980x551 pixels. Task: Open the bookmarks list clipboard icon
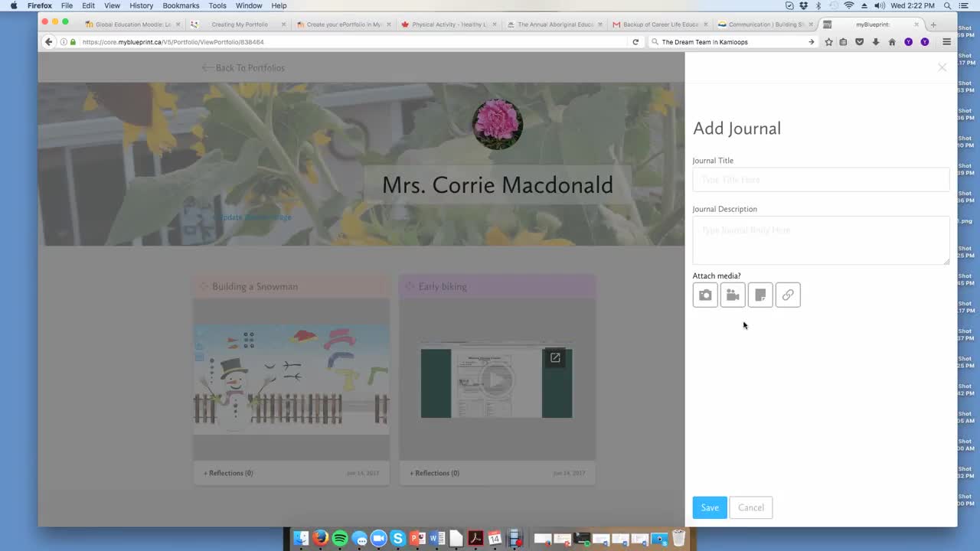pos(844,42)
